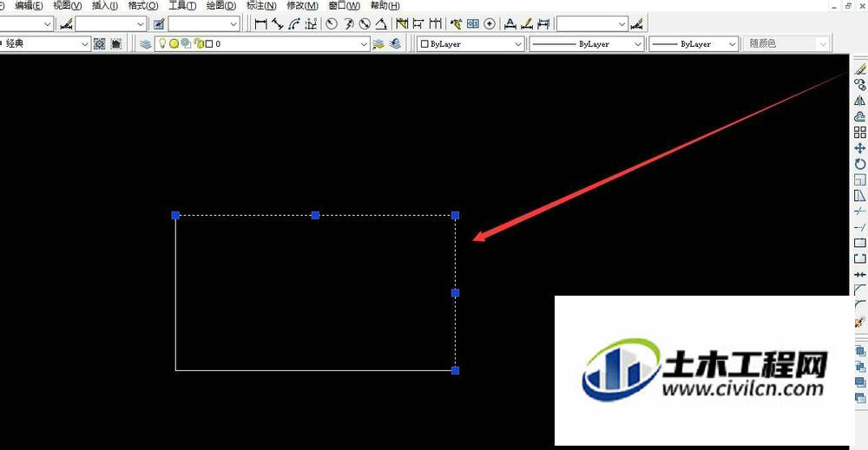Open the 经典 workspace dropdown

coord(85,43)
